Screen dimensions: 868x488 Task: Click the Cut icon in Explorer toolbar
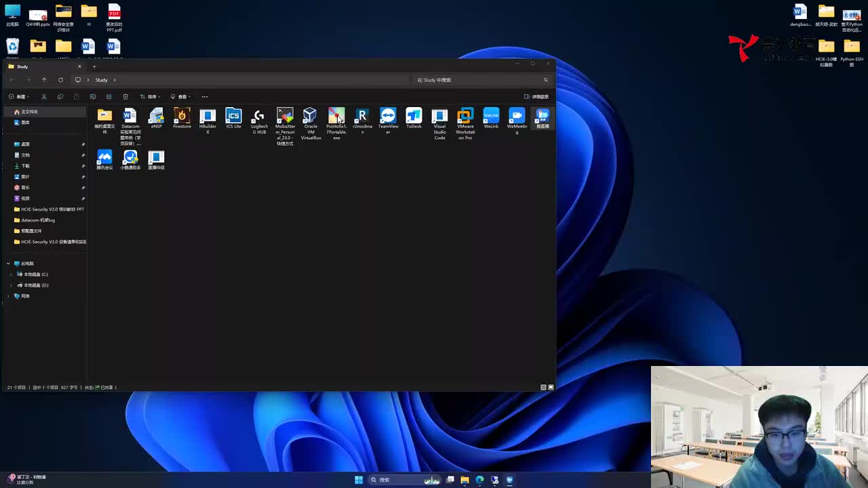point(44,96)
